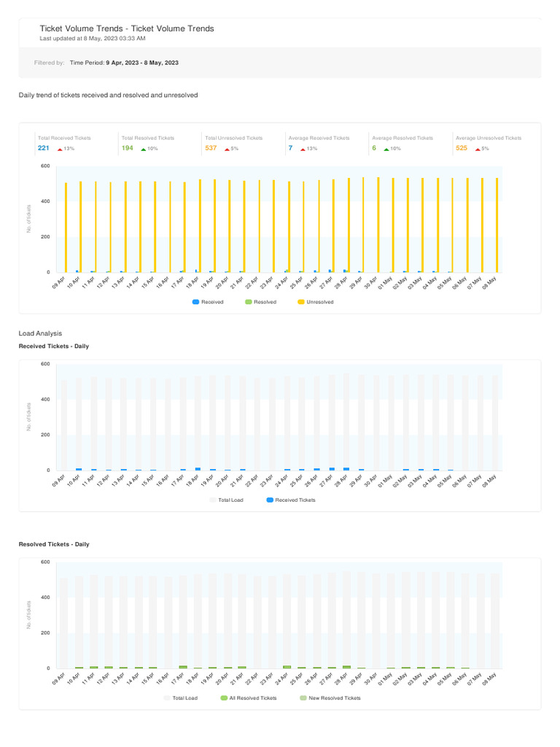Click the red trend arrow under Average Unresolved Tickets
The image size is (560, 747).
(x=478, y=150)
